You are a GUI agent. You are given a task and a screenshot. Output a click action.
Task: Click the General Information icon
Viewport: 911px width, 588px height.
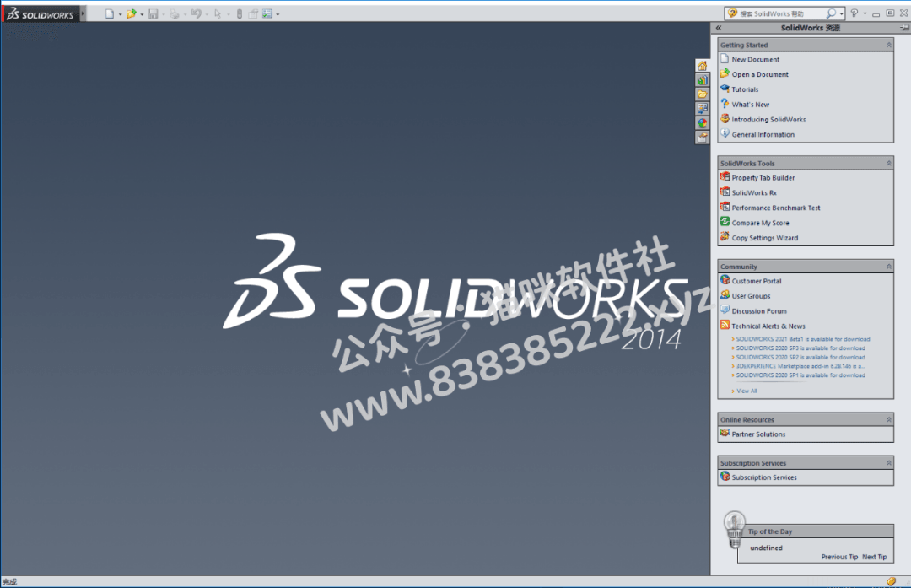[x=725, y=133]
